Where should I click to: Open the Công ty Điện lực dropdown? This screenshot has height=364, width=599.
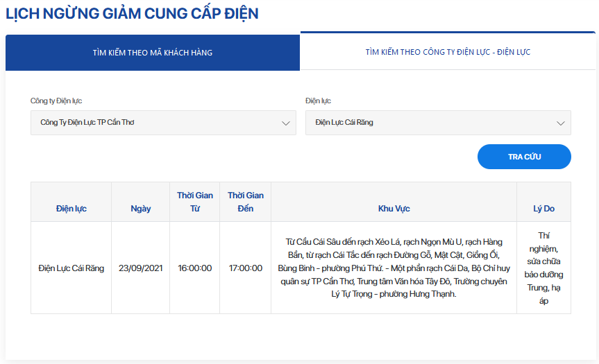tap(163, 123)
